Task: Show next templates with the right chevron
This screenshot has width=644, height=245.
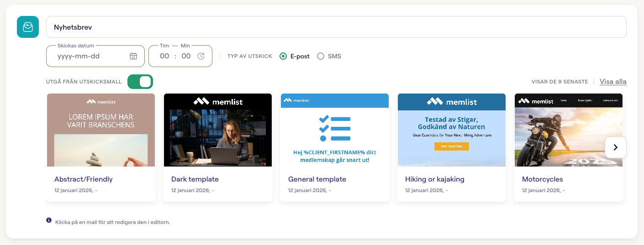Action: click(x=615, y=147)
